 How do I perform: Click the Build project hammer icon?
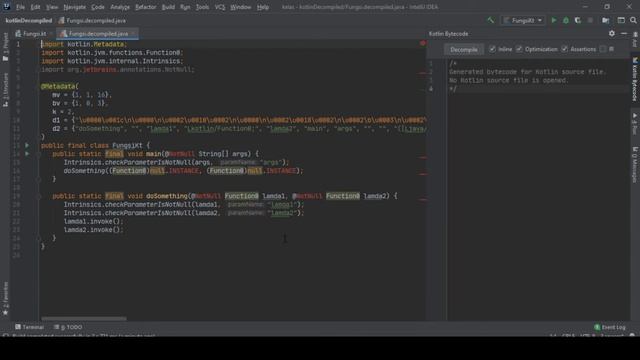pos(490,20)
